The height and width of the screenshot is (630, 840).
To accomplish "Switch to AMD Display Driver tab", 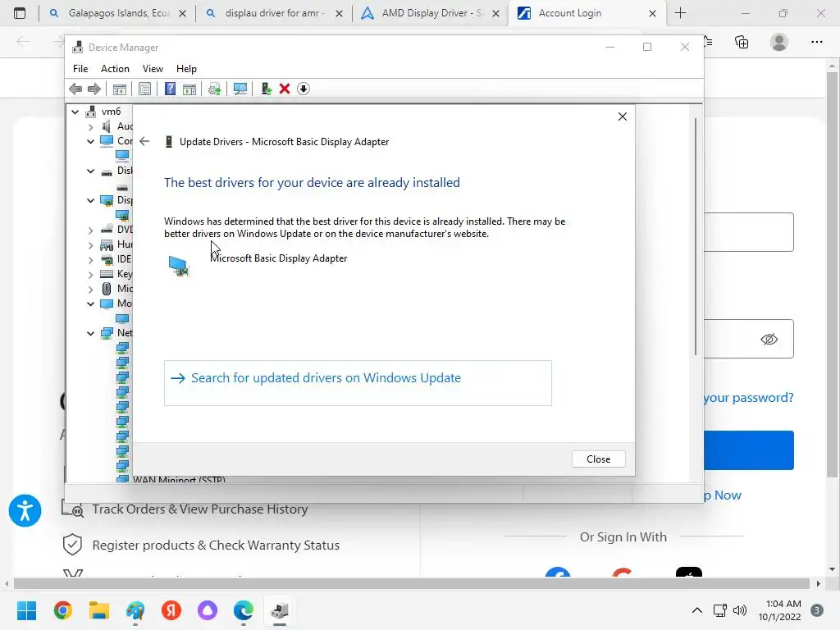I will pos(431,13).
